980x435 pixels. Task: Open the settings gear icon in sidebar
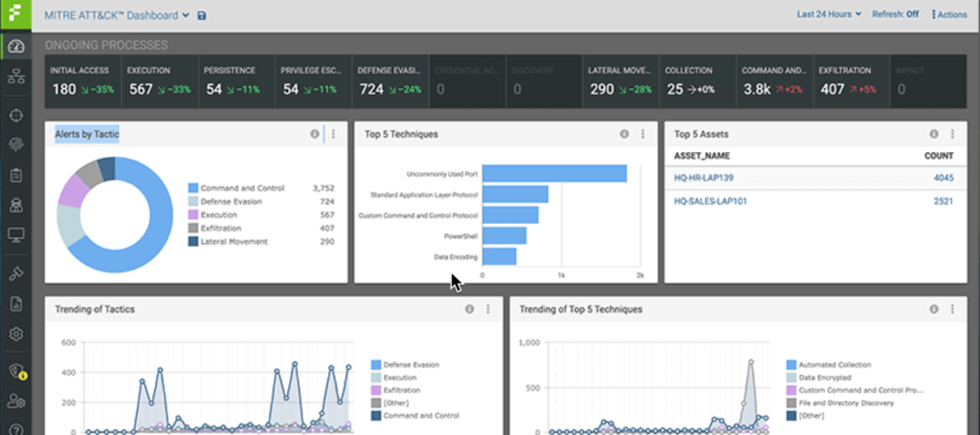(15, 334)
